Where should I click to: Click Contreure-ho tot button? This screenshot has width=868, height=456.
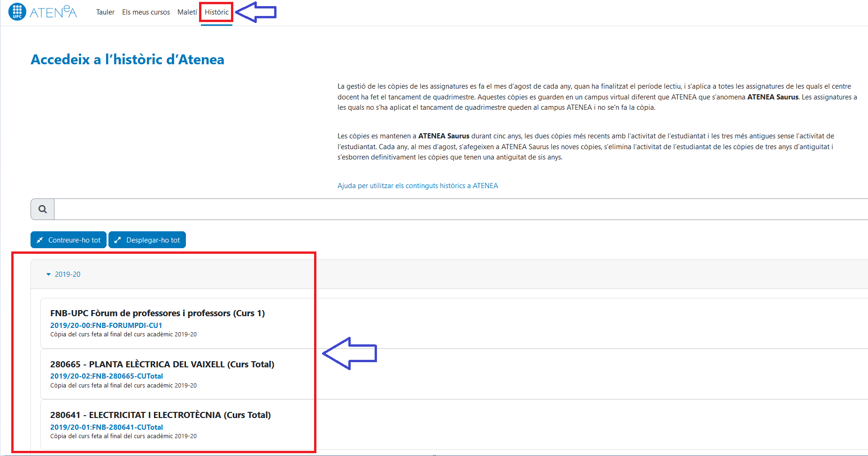point(69,240)
